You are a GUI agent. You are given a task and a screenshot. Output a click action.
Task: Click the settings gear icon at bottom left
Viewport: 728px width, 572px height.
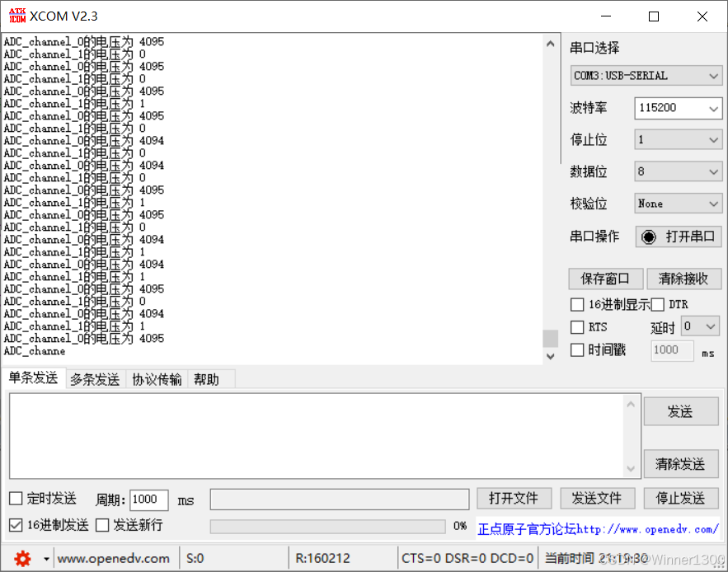pos(22,558)
